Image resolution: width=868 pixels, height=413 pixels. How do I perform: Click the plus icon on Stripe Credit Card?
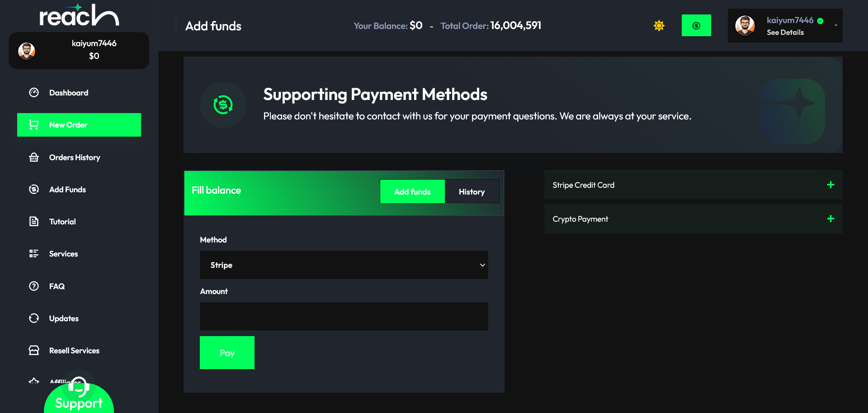pos(830,185)
